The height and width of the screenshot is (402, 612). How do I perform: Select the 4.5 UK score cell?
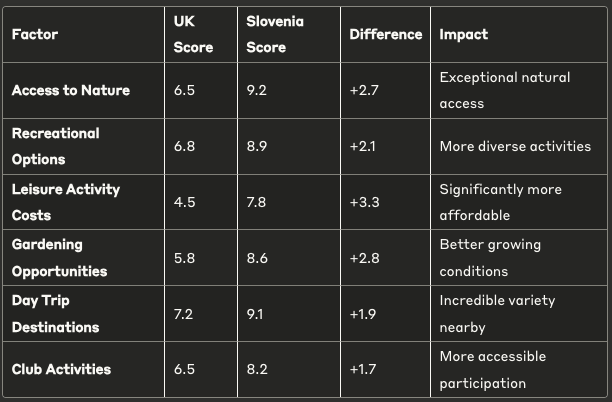[x=185, y=201]
